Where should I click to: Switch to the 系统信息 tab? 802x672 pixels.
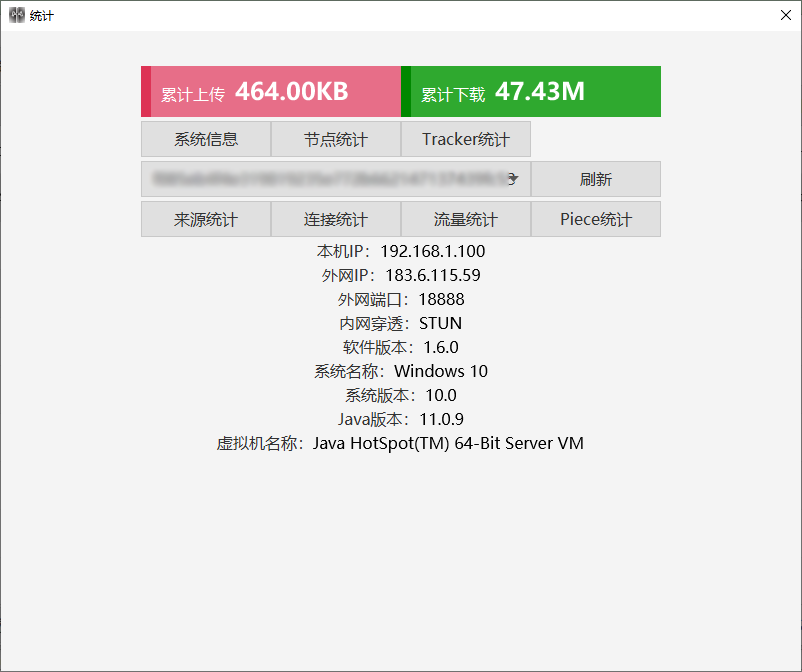205,139
